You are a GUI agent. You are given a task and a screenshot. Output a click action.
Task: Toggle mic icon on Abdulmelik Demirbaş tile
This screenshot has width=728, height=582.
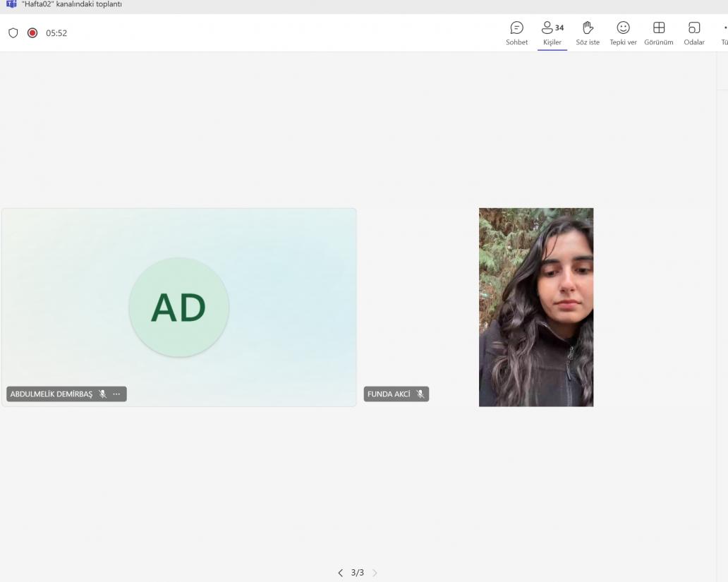[102, 394]
